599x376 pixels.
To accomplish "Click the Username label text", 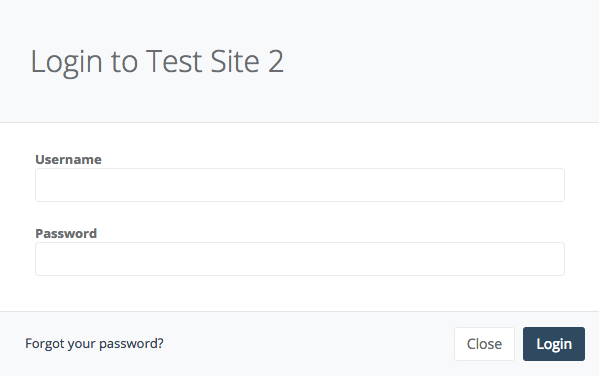I will click(68, 159).
